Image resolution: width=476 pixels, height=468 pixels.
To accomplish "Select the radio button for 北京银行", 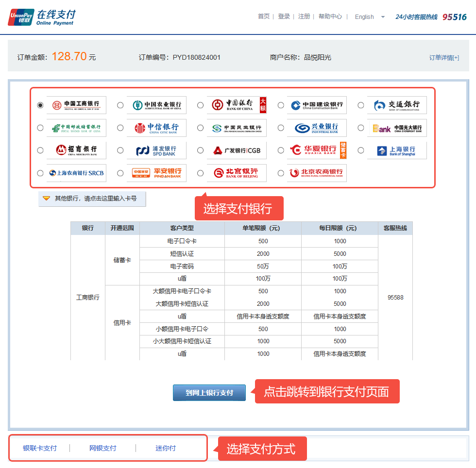I will pos(200,173).
